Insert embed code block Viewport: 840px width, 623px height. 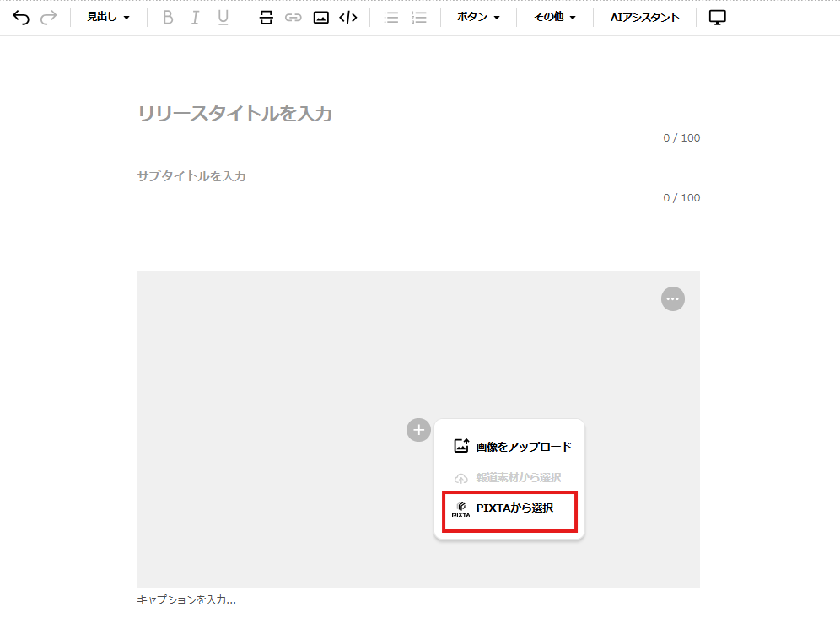click(348, 18)
